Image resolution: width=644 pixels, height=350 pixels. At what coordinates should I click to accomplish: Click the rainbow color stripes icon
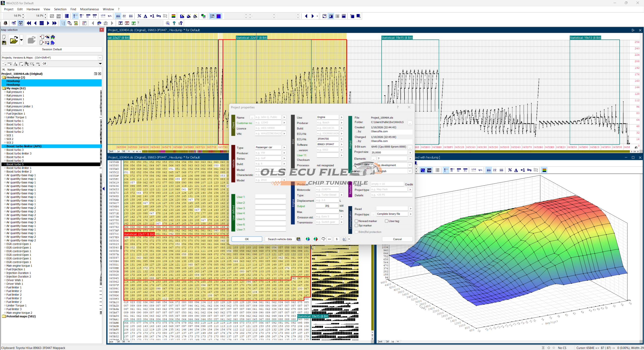coord(173,16)
